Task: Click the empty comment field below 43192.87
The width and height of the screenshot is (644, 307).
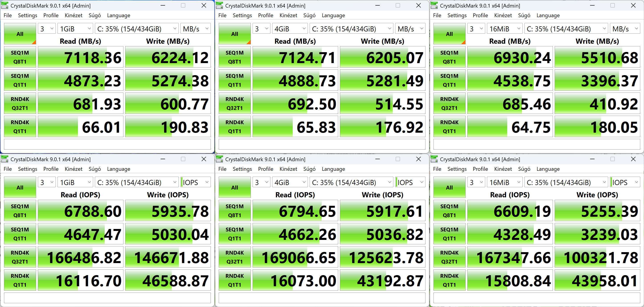Action: point(322,298)
